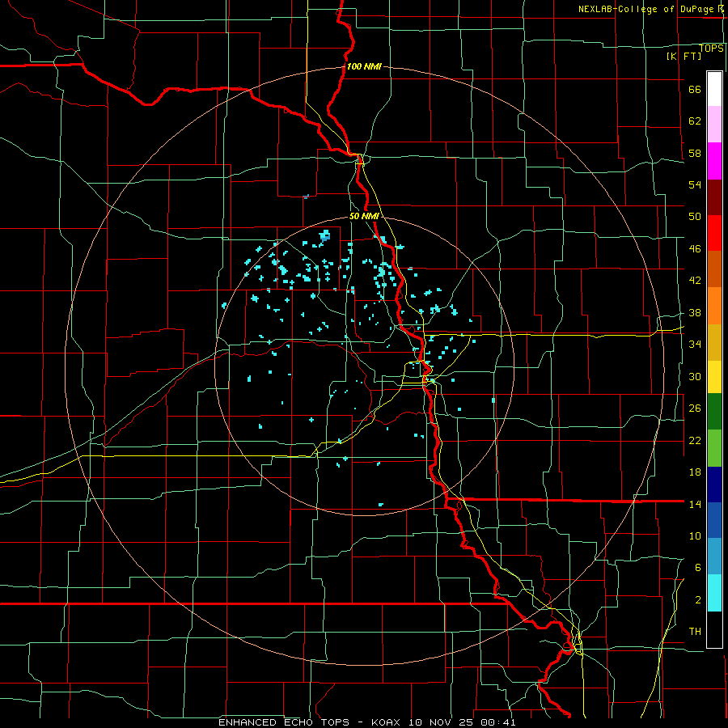
Task: Click the "00:41" timestamp in the caption
Action: coord(498,722)
